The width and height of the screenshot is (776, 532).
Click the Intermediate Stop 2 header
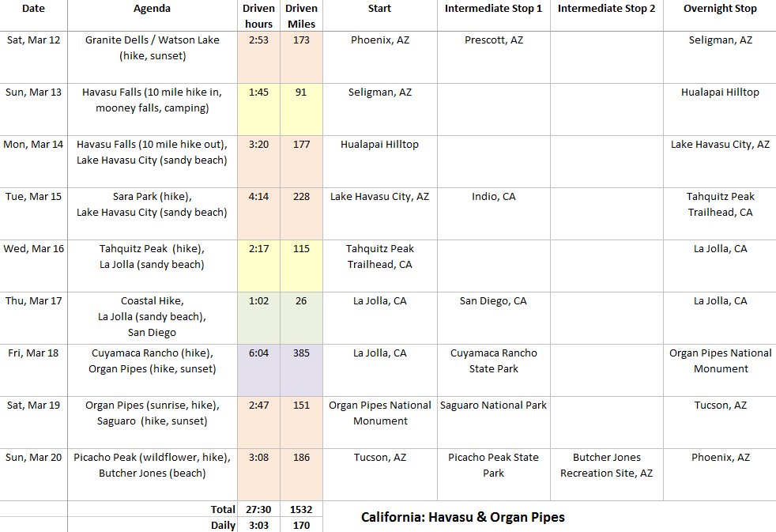pos(606,9)
